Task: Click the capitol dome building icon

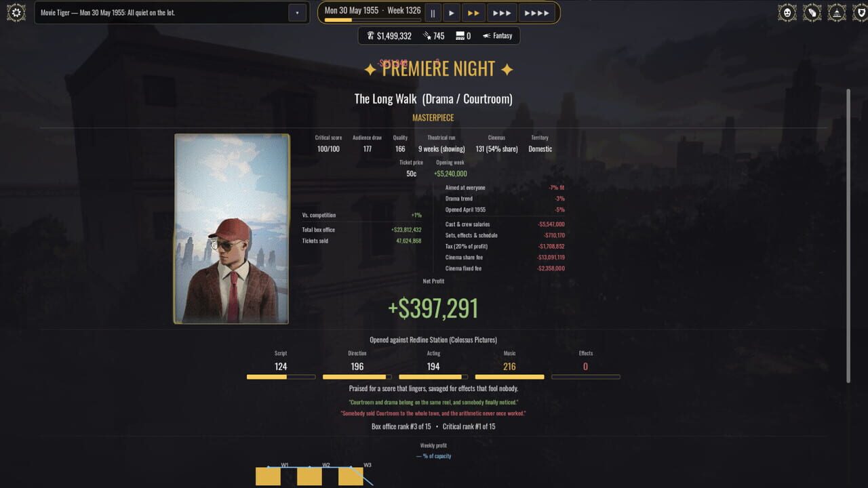Action: tap(837, 12)
